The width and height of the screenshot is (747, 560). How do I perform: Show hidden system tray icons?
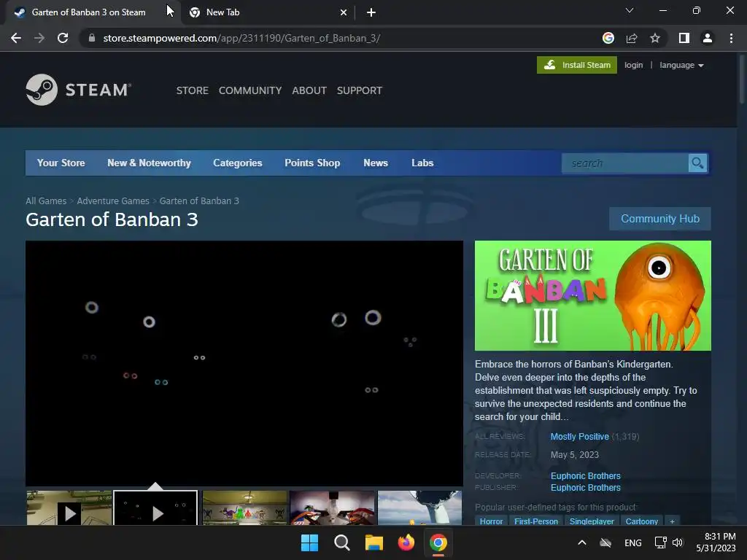pyautogui.click(x=581, y=542)
